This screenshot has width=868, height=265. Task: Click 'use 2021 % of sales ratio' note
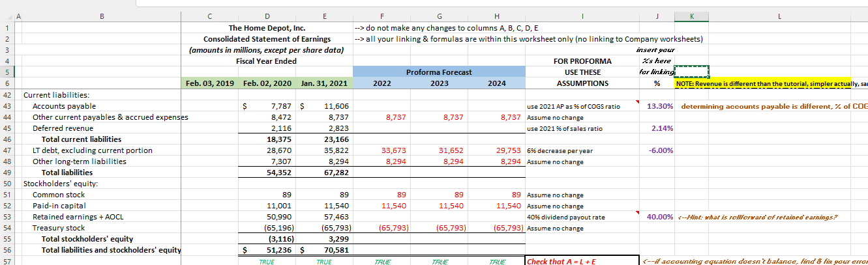pyautogui.click(x=565, y=128)
